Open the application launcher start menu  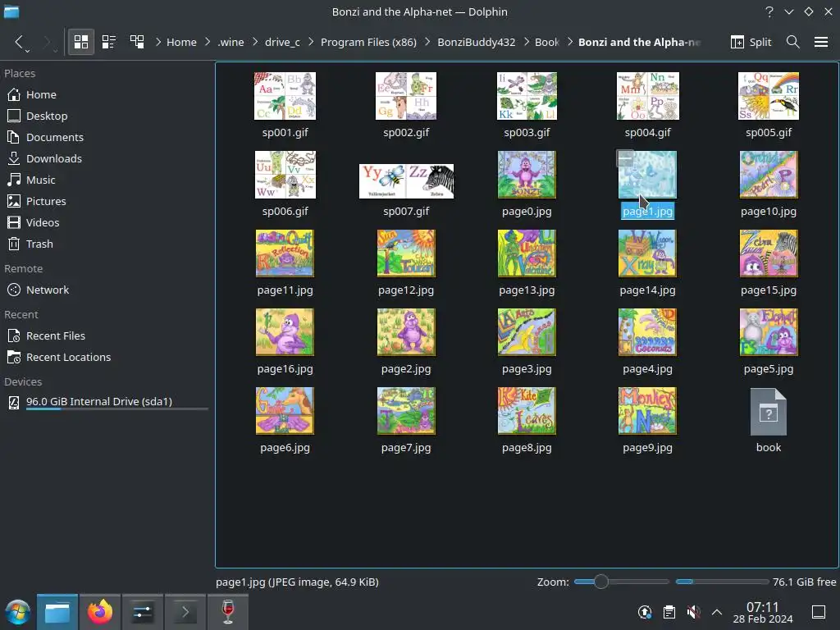[x=18, y=612]
